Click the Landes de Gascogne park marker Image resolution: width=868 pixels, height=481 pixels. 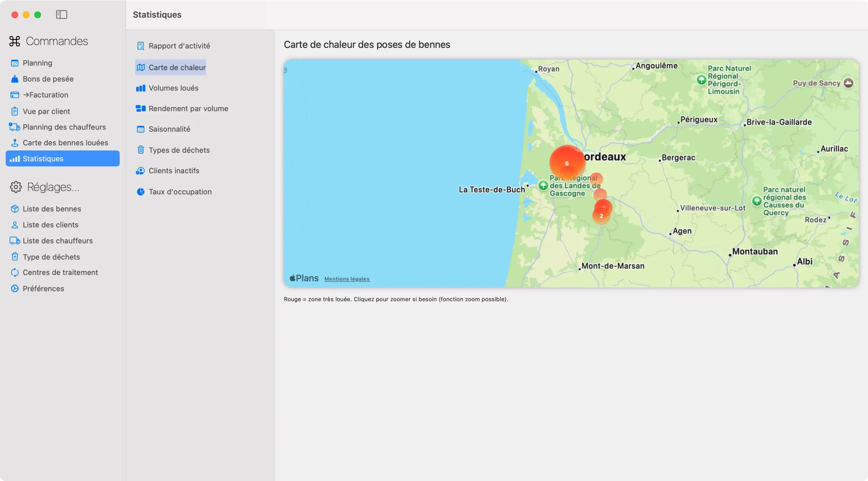click(543, 185)
